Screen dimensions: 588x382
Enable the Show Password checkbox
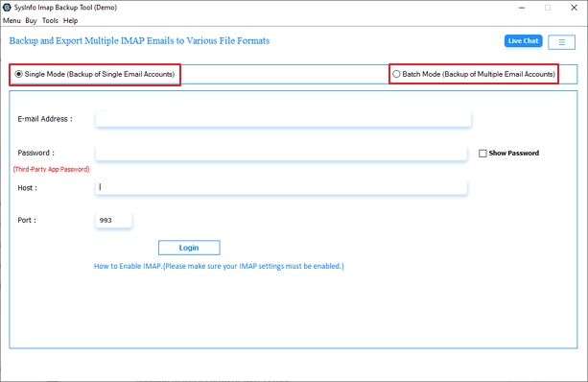tap(482, 154)
